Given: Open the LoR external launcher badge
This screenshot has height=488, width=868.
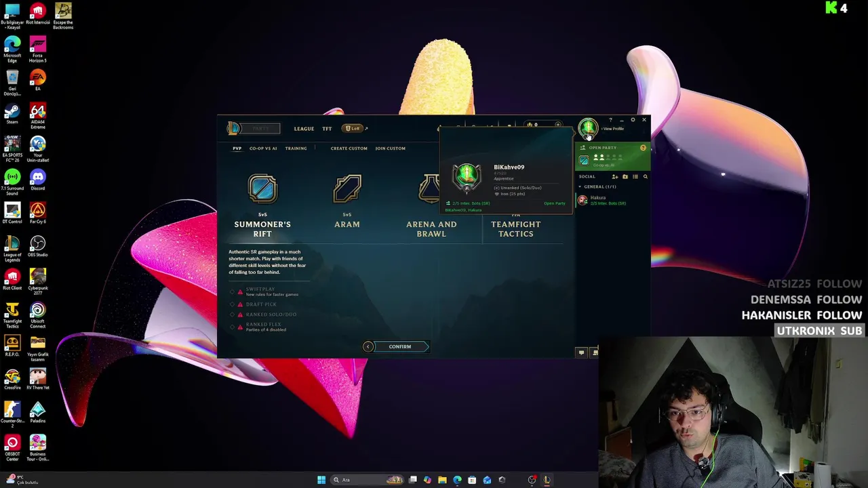Looking at the screenshot, I should click(x=353, y=129).
